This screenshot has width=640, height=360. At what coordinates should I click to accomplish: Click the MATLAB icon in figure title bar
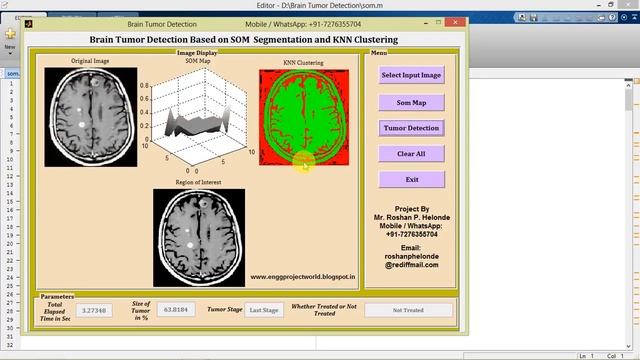(x=29, y=24)
